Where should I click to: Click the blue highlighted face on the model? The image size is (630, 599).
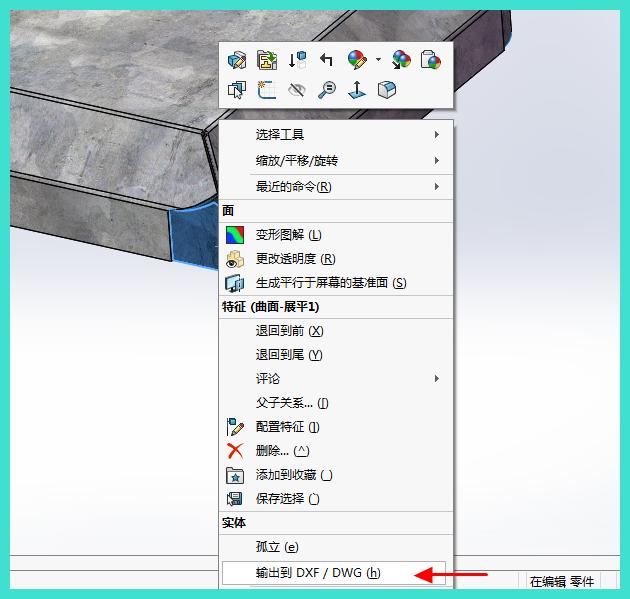(x=193, y=236)
